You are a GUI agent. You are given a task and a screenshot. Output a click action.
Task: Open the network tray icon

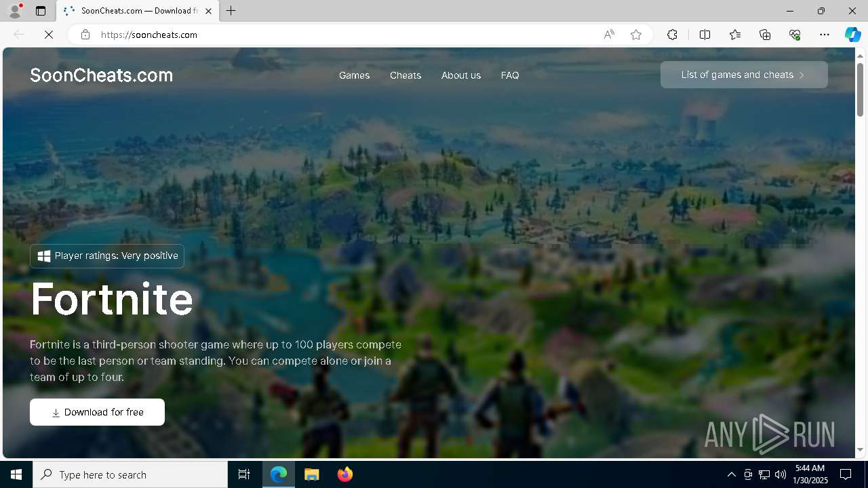[764, 474]
